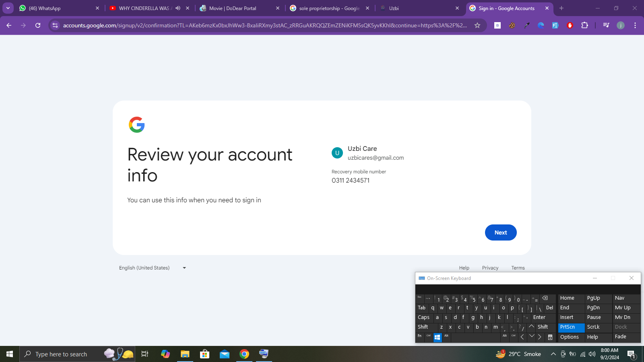
Task: Click the Uzbi Care account avatar
Action: 337,153
